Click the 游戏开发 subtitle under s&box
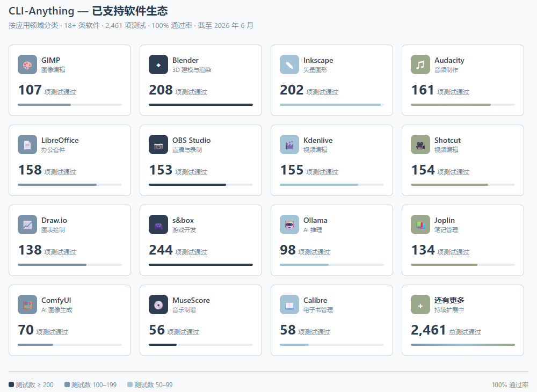This screenshot has width=537, height=392. coord(184,230)
